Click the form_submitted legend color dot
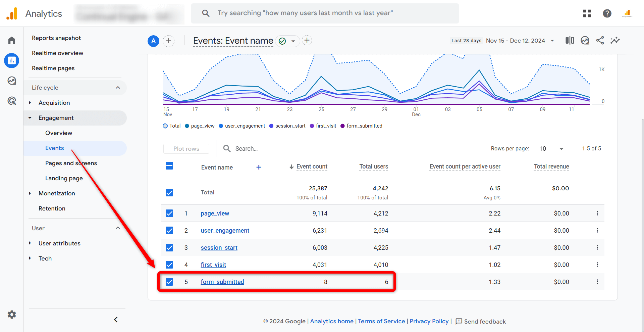The image size is (644, 332). (342, 126)
